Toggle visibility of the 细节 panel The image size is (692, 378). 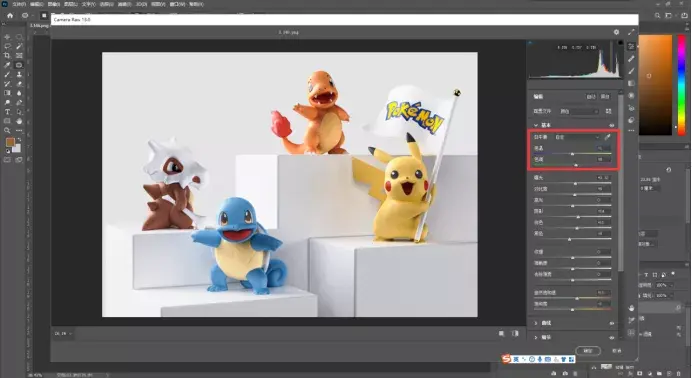coord(612,337)
